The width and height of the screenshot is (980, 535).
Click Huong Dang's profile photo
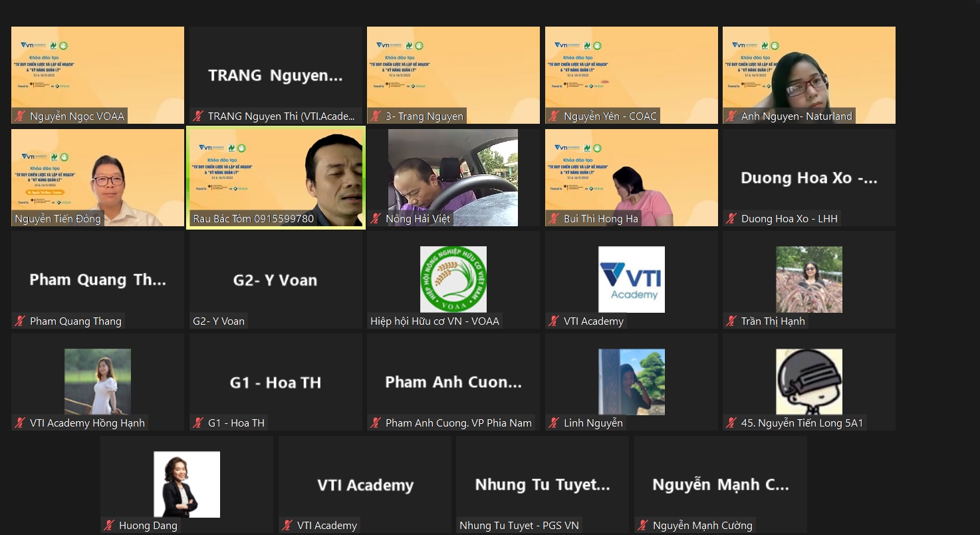[187, 484]
